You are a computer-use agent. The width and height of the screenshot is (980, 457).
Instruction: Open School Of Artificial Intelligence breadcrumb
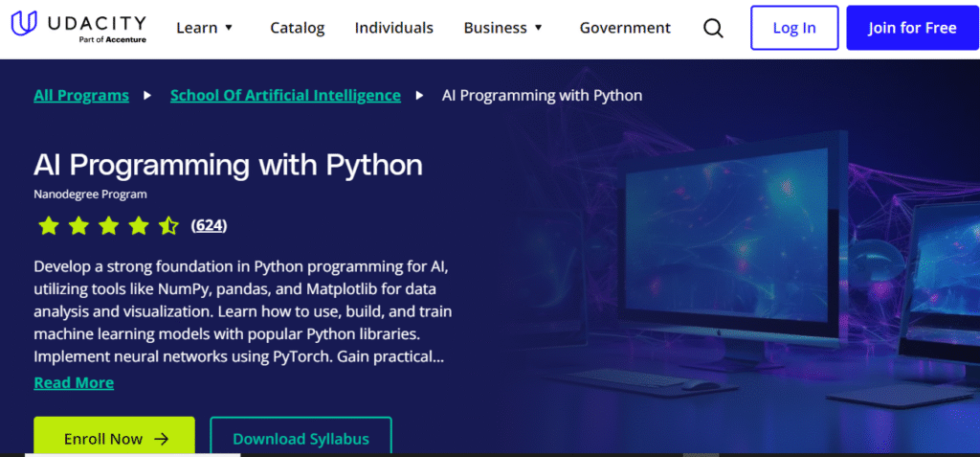[285, 96]
